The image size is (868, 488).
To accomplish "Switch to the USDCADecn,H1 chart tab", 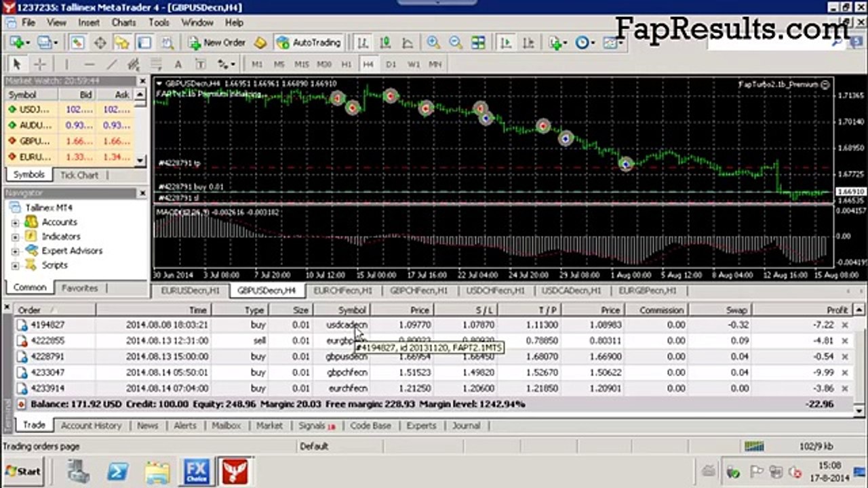I will tap(571, 291).
